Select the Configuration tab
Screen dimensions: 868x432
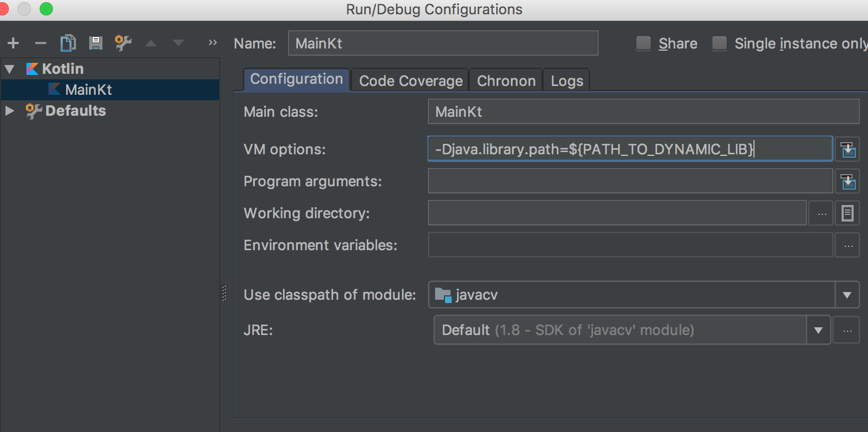(x=296, y=79)
